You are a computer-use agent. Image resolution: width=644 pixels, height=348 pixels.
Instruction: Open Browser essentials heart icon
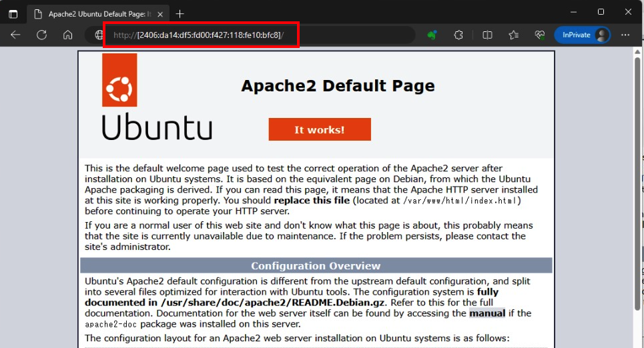pyautogui.click(x=540, y=35)
